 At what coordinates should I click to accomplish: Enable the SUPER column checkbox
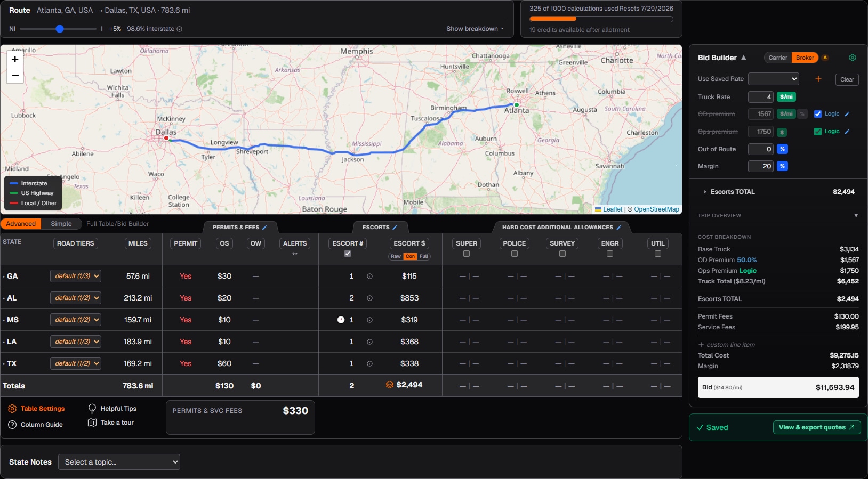tap(467, 254)
